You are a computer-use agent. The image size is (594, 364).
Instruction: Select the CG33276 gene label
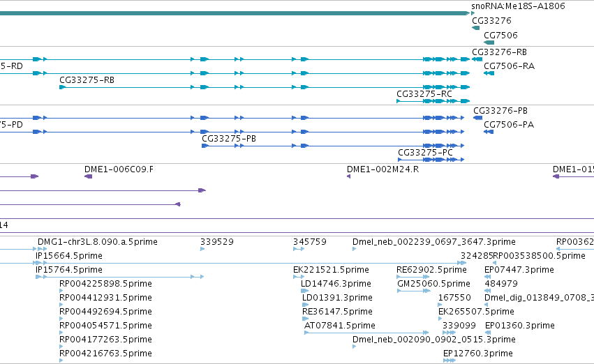click(x=491, y=20)
